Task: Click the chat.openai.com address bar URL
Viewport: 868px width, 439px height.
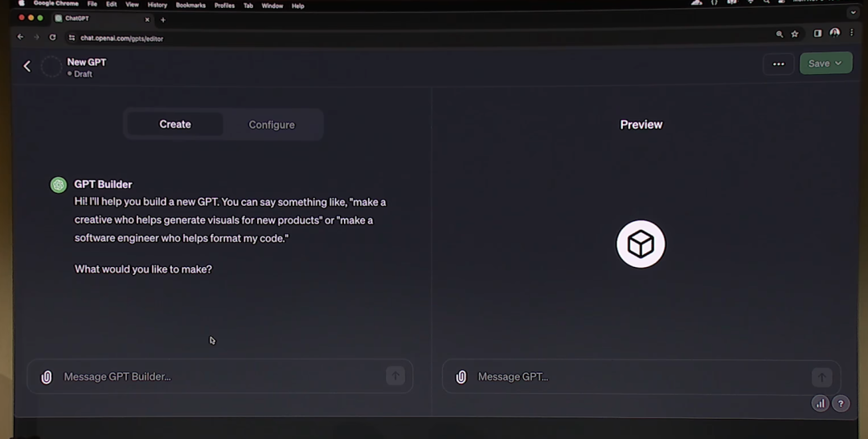Action: coord(122,39)
